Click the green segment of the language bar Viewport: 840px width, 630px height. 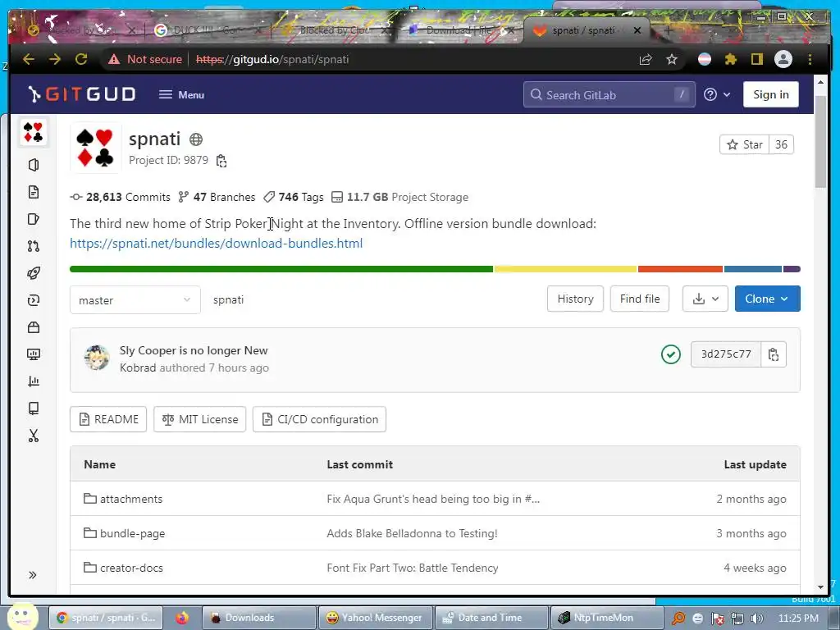point(281,269)
